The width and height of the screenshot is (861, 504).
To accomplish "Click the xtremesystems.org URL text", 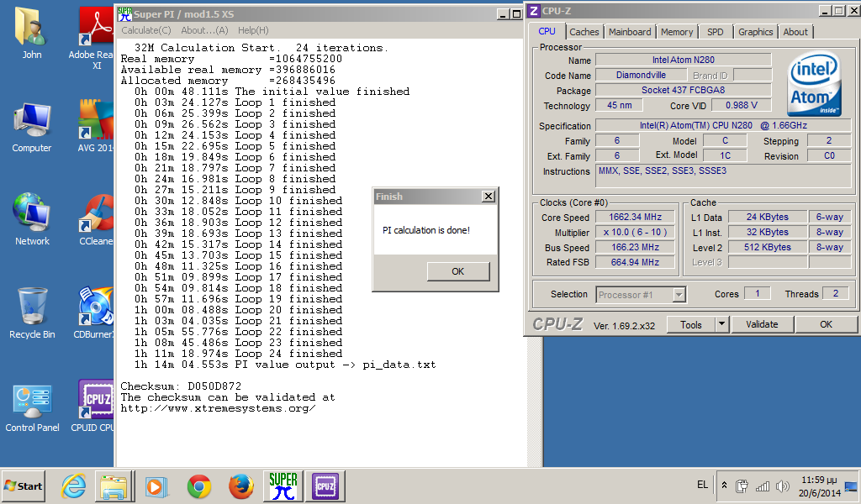I will coord(218,408).
